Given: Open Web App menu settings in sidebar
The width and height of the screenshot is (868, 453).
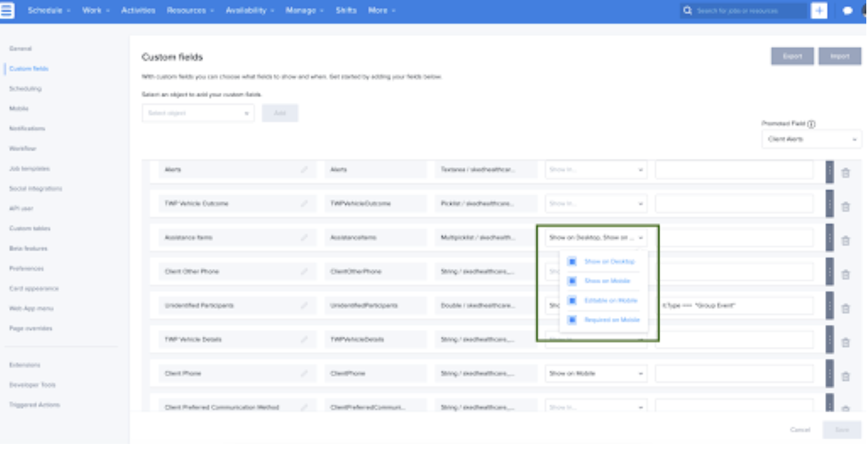Looking at the screenshot, I should (x=31, y=308).
